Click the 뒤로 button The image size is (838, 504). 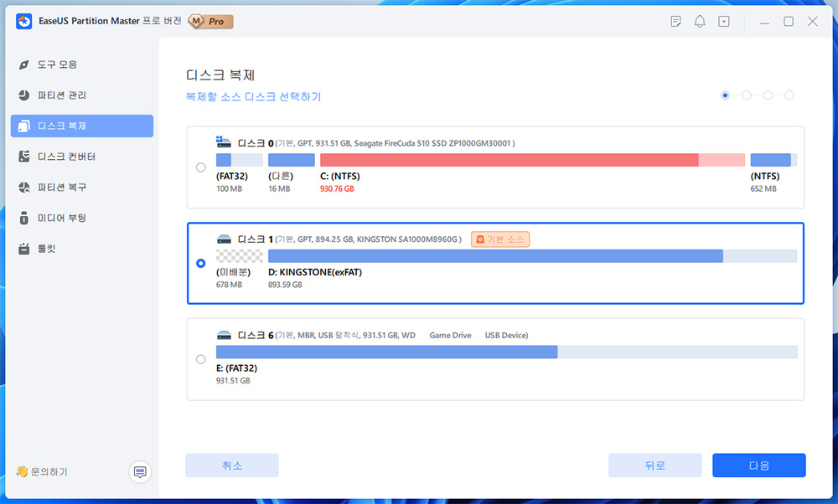pyautogui.click(x=654, y=465)
